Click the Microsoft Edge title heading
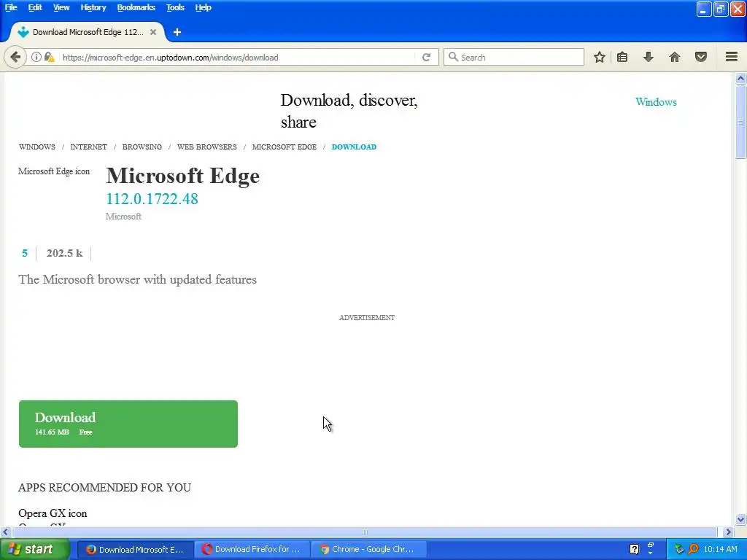This screenshot has width=747, height=560. tap(183, 176)
